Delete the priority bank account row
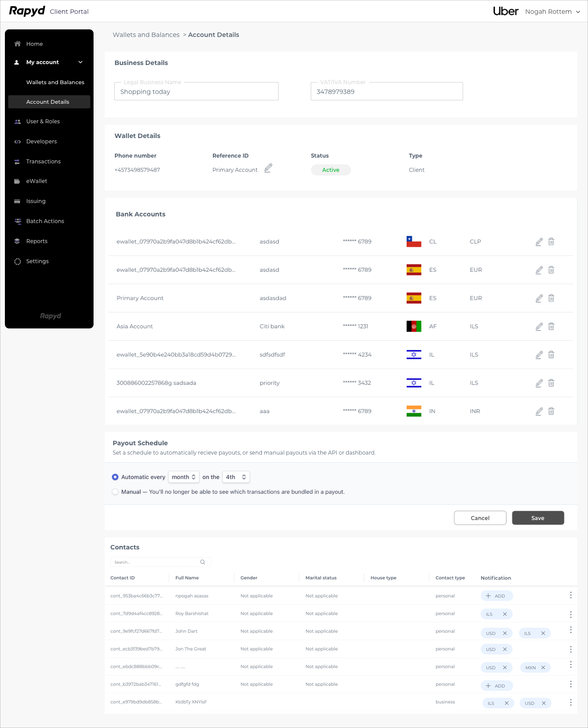588x728 pixels. click(x=551, y=383)
